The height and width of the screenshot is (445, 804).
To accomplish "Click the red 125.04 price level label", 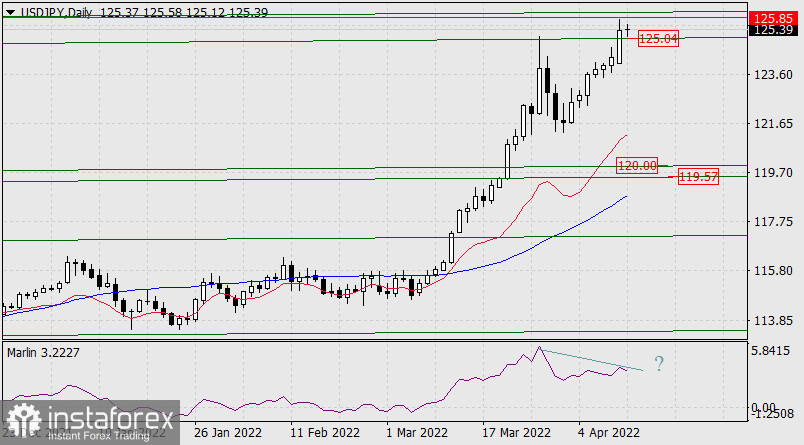I will click(658, 38).
